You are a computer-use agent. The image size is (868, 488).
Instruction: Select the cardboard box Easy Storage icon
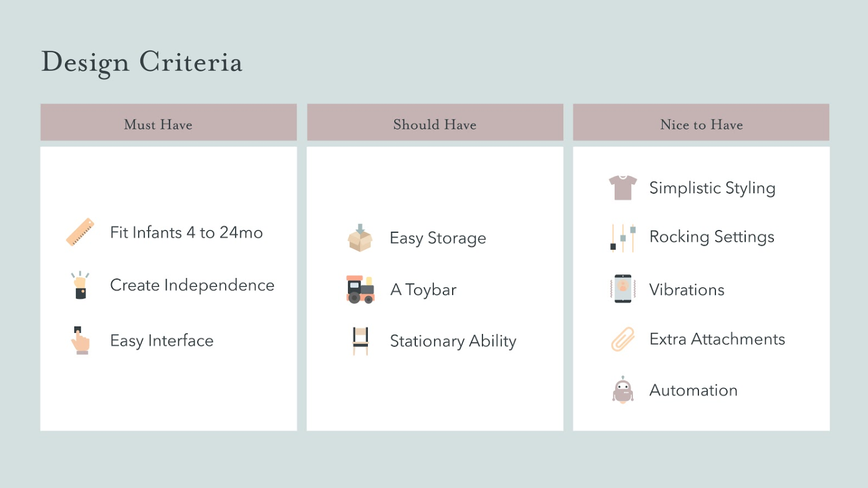pos(360,238)
